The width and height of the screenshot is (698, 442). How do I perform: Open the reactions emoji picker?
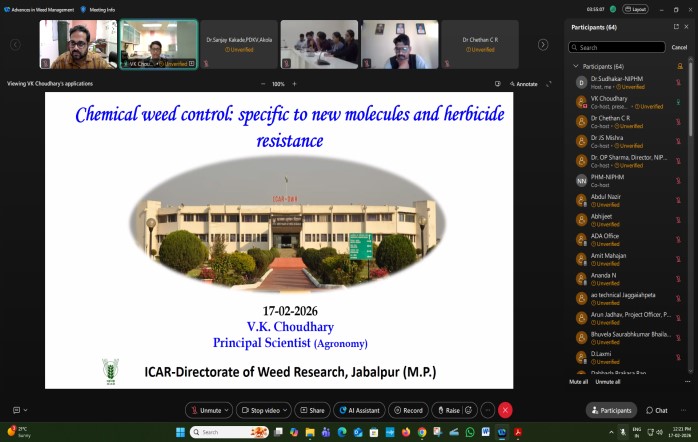[468, 410]
